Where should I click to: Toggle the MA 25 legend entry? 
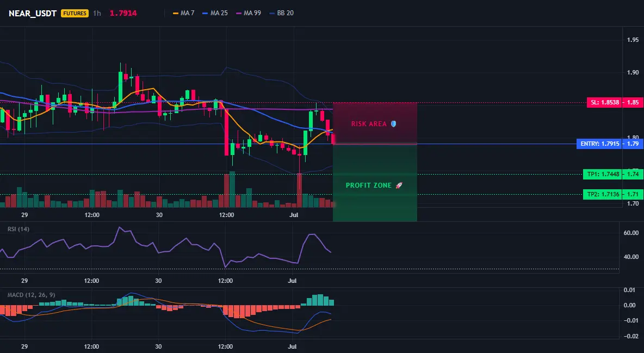point(215,13)
